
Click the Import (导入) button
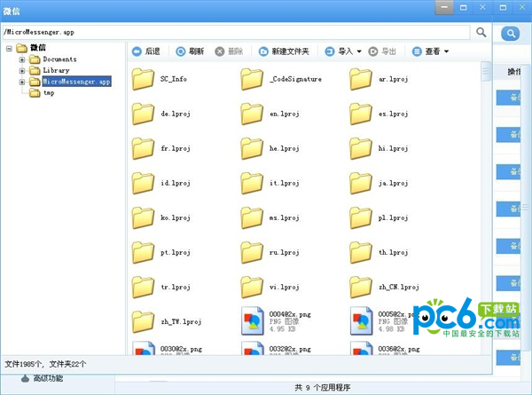pyautogui.click(x=339, y=51)
